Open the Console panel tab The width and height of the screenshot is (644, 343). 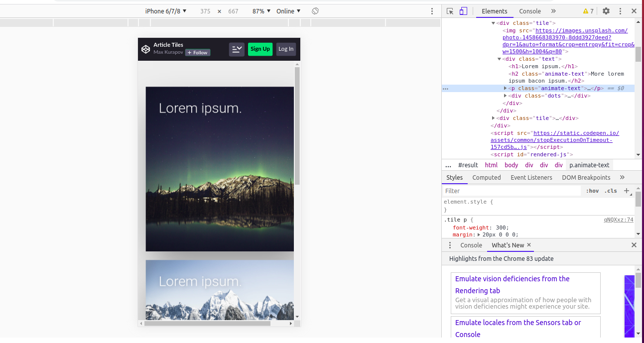pos(530,11)
